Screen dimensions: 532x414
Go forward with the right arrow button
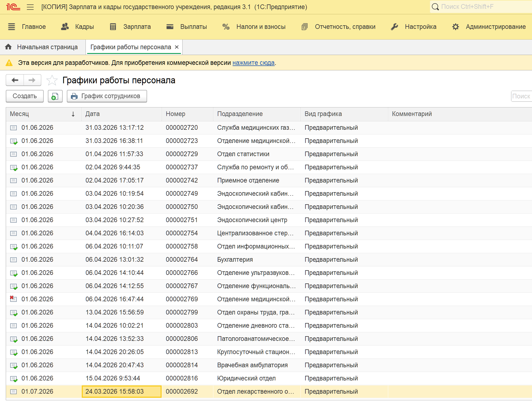point(32,80)
